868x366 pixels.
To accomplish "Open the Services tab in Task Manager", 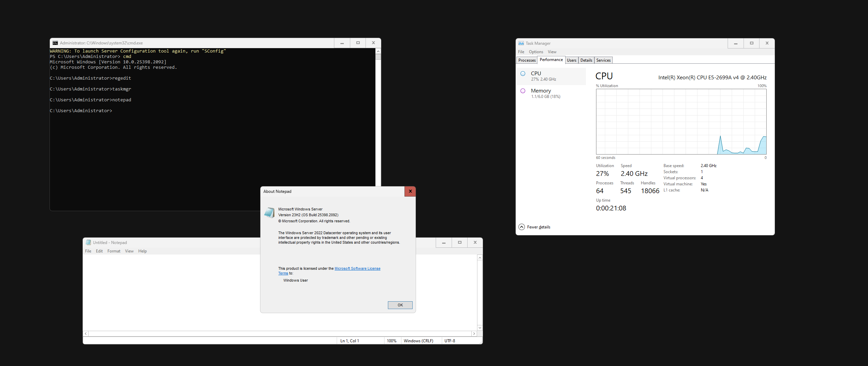I will [603, 60].
